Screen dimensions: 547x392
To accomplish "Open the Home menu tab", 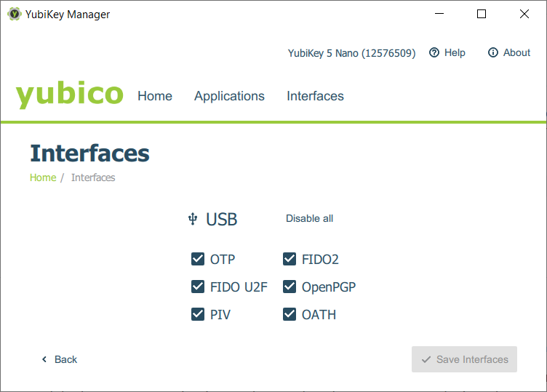I will pyautogui.click(x=155, y=96).
